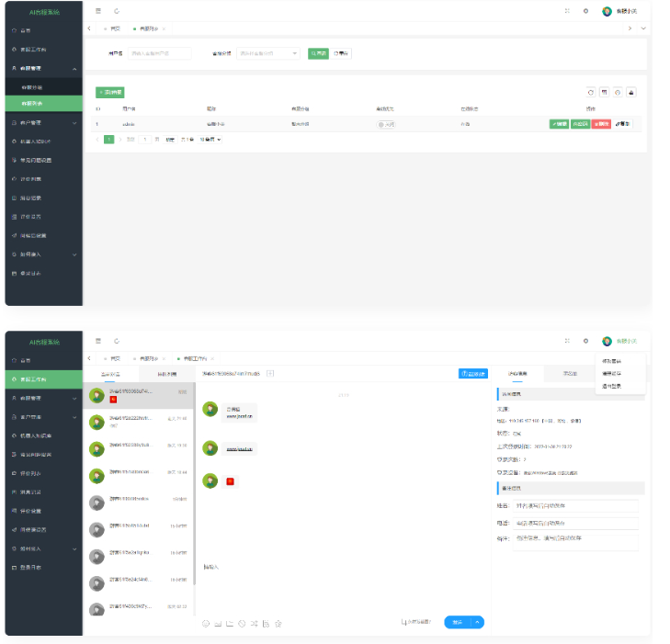The width and height of the screenshot is (670, 644).
Task: Click the red delete button in admin row
Action: coord(602,124)
